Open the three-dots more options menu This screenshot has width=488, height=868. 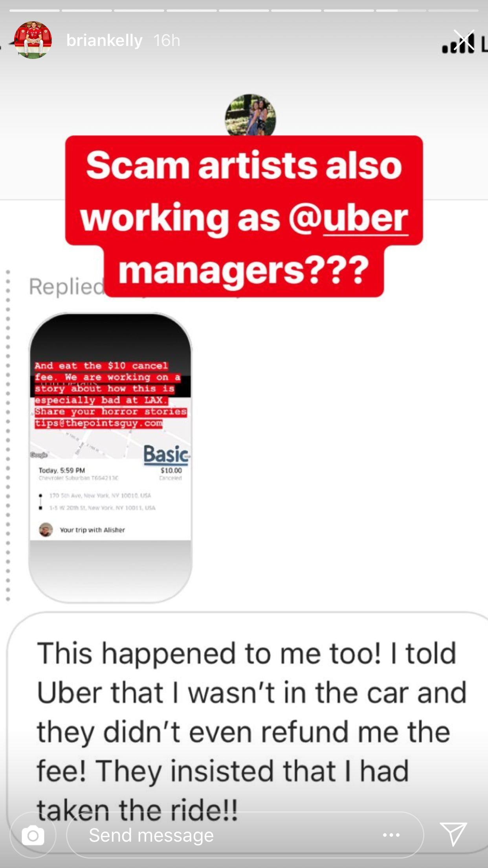[x=391, y=835]
